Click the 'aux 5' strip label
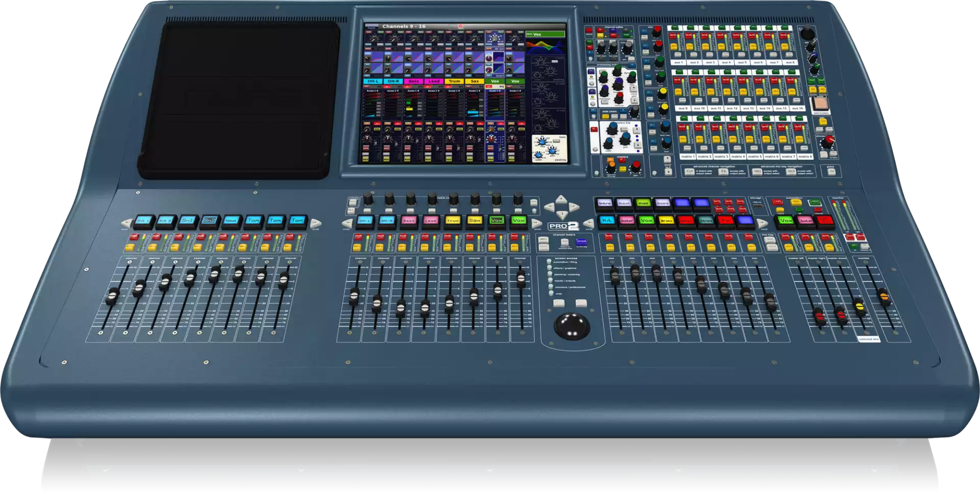The width and height of the screenshot is (980, 494). (742, 62)
